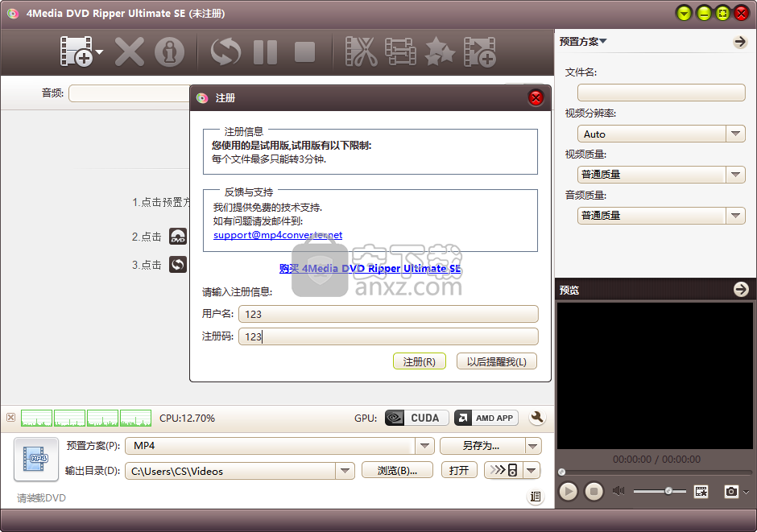This screenshot has width=757, height=532.
Task: Click the stop toolbar icon
Action: point(304,52)
